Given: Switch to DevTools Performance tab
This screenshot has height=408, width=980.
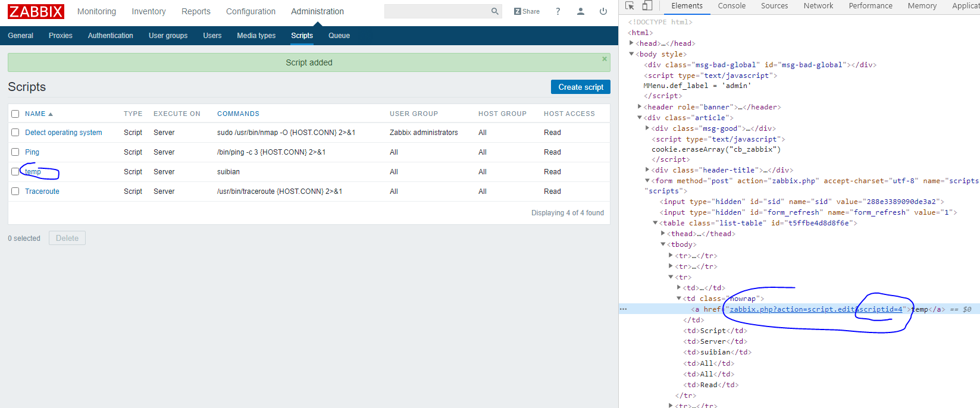Looking at the screenshot, I should click(x=871, y=6).
